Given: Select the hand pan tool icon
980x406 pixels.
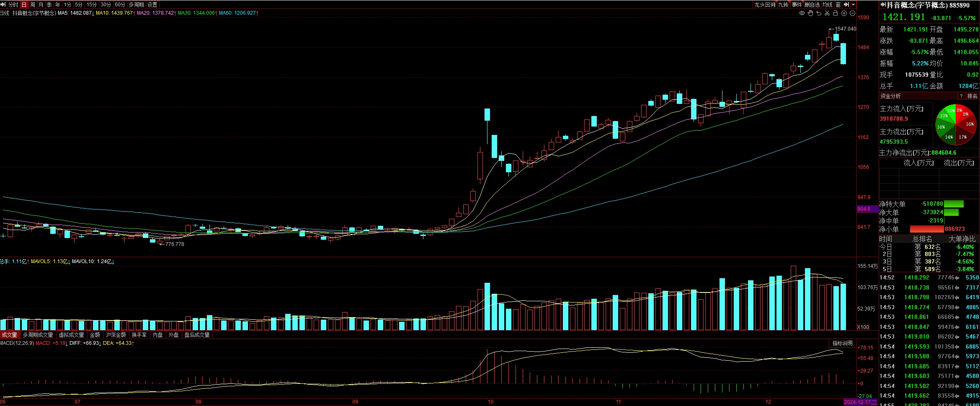Looking at the screenshot, I should pyautogui.click(x=810, y=13).
